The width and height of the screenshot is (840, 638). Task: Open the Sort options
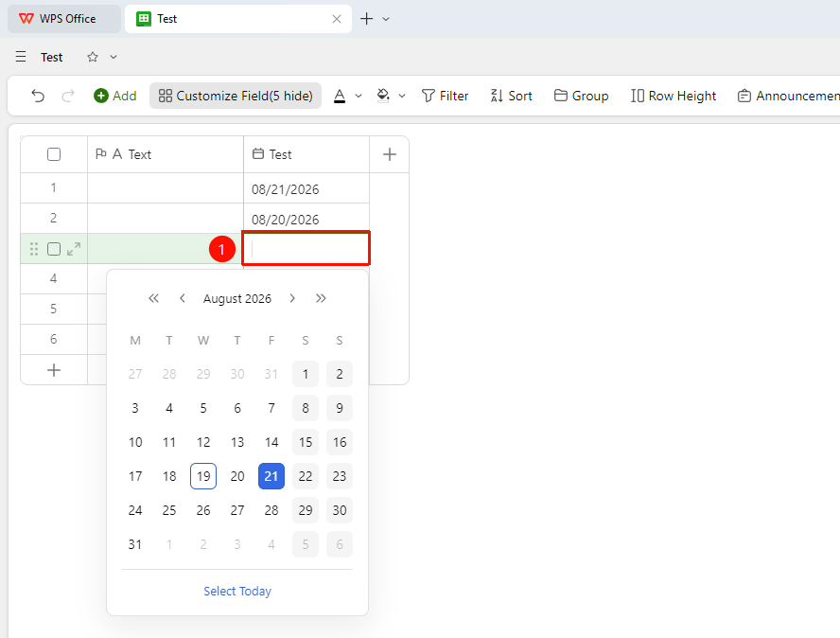pyautogui.click(x=511, y=96)
